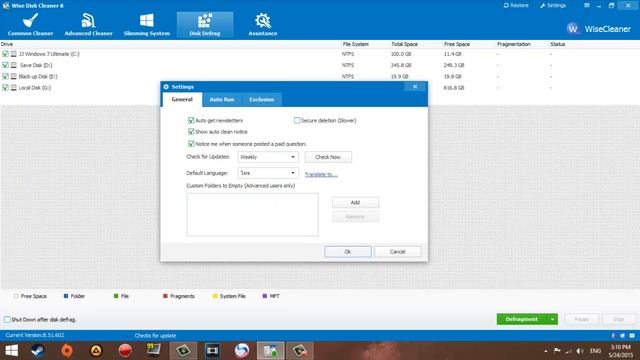Switch to the Wise Disk Cleaner taskbar icon
Screen dimensions: 640x360
click(271, 351)
